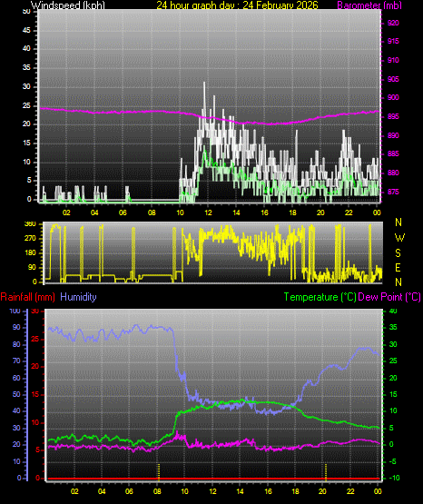Click the 15 windspeed axis value

pyautogui.click(x=26, y=143)
